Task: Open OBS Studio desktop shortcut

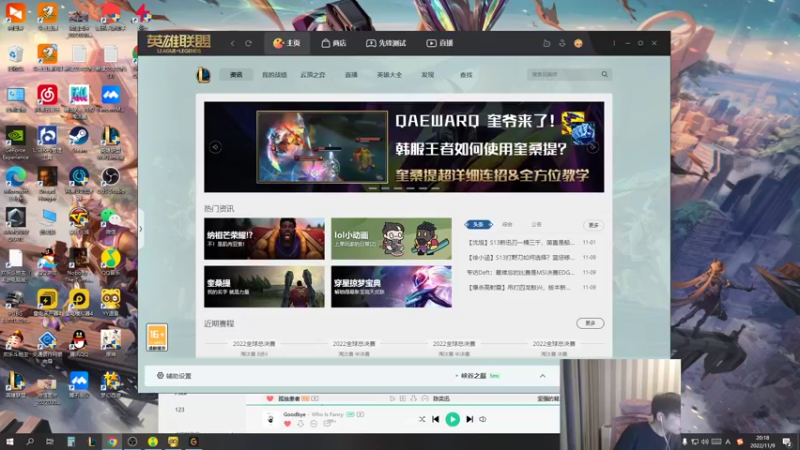Action: (111, 181)
